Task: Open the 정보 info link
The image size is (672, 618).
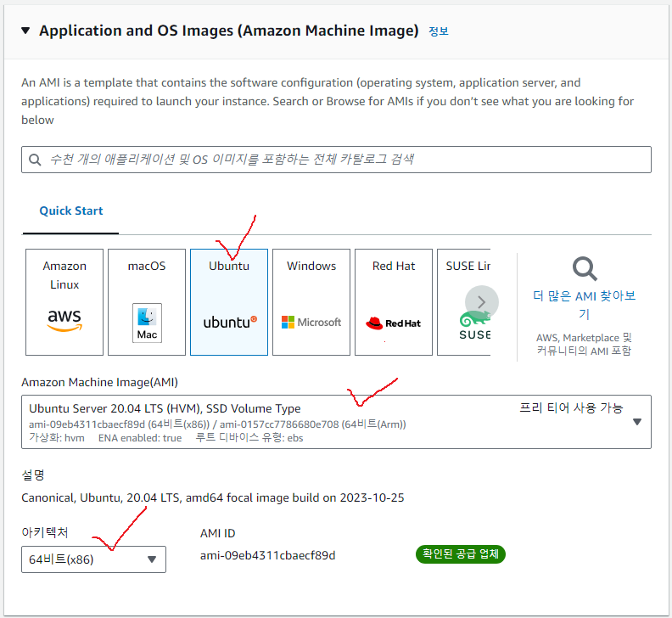Action: (439, 31)
